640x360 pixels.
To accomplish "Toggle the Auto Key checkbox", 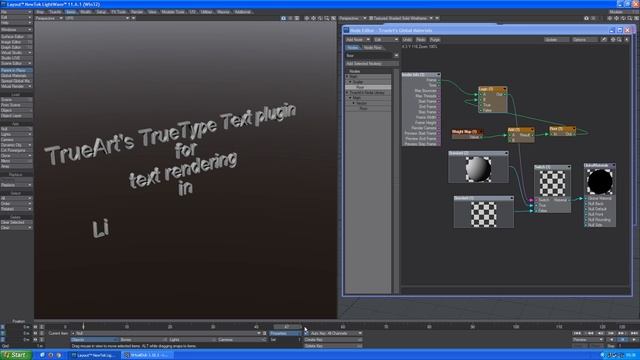I will pos(307,333).
